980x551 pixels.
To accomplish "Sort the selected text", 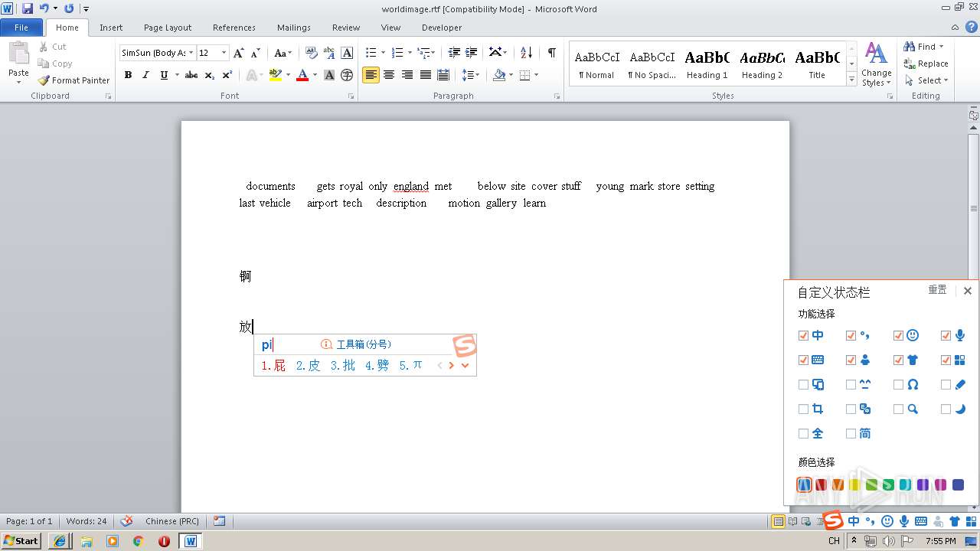I will (526, 53).
